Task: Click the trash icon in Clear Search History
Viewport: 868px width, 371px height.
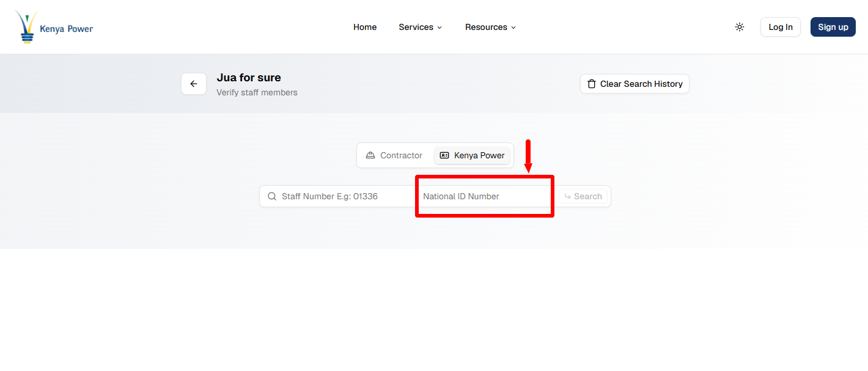Action: pyautogui.click(x=592, y=84)
